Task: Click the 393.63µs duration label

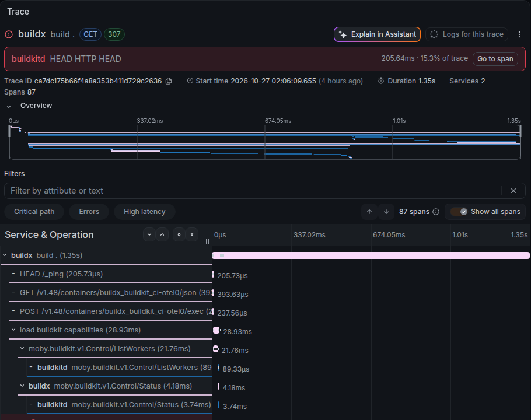Action: pos(233,295)
